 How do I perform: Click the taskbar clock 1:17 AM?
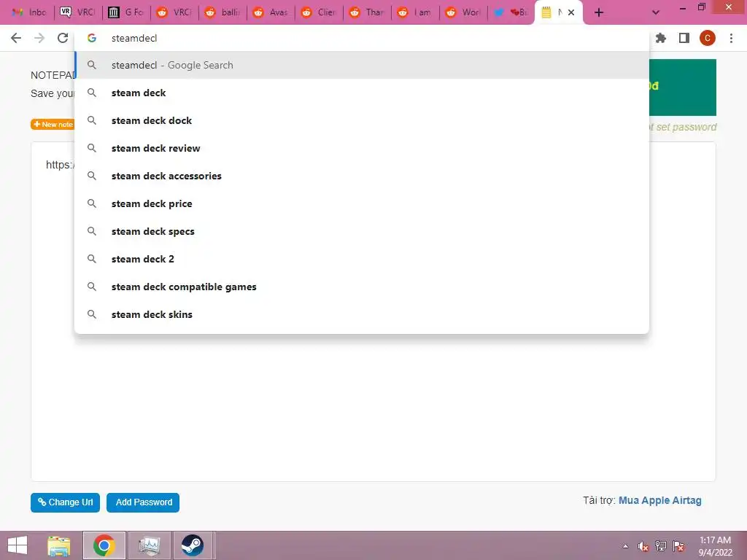point(715,546)
